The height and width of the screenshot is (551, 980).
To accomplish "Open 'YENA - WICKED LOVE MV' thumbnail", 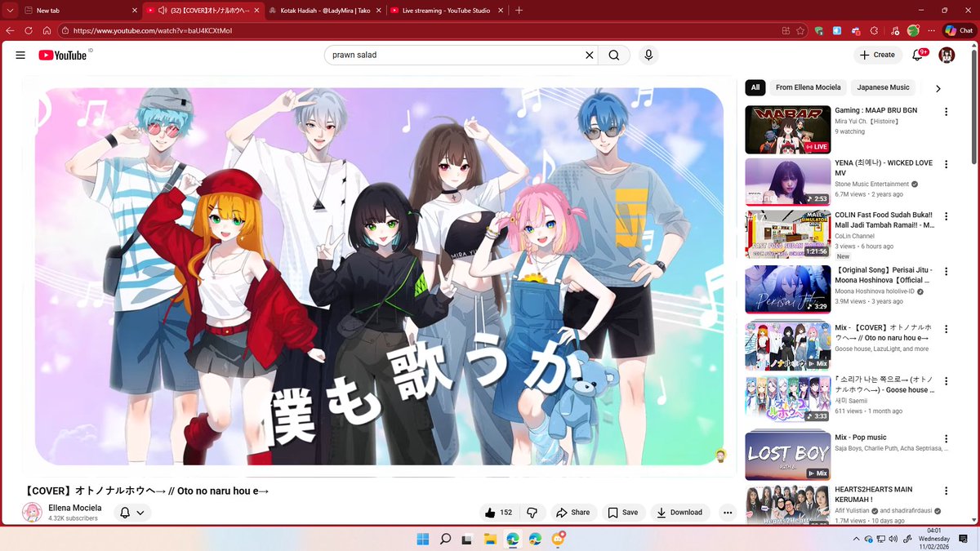I will (x=787, y=181).
